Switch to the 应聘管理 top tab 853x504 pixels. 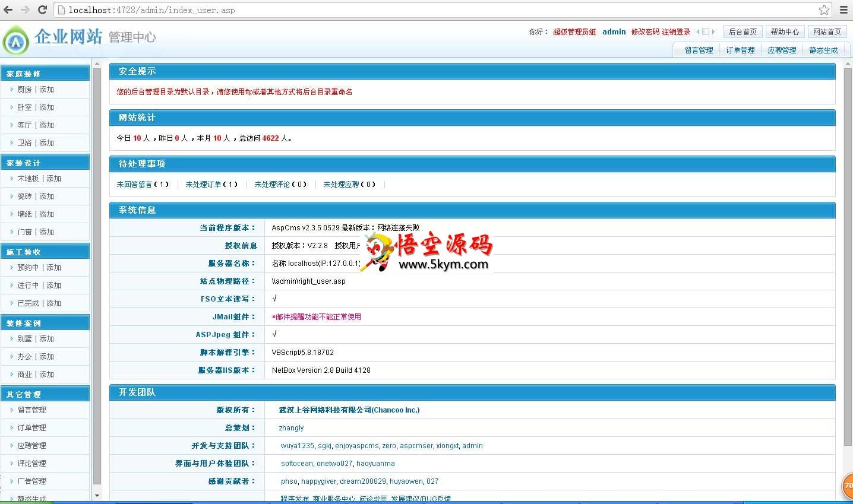click(x=782, y=50)
